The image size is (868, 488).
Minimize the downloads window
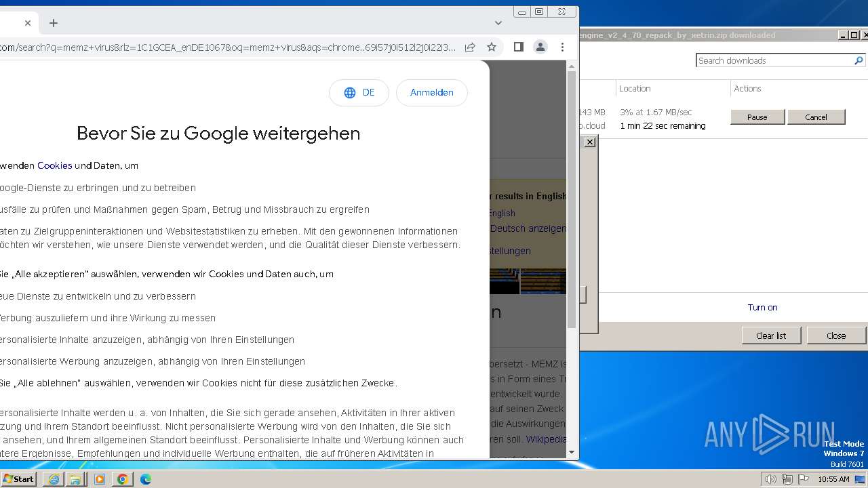pos(843,35)
